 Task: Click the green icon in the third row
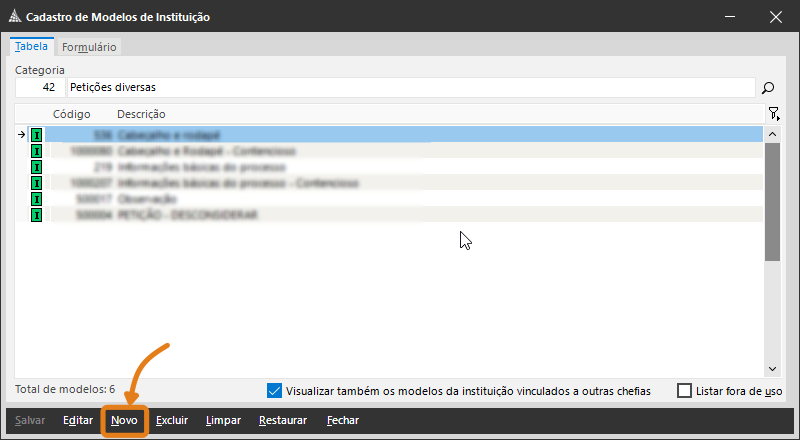tap(37, 167)
